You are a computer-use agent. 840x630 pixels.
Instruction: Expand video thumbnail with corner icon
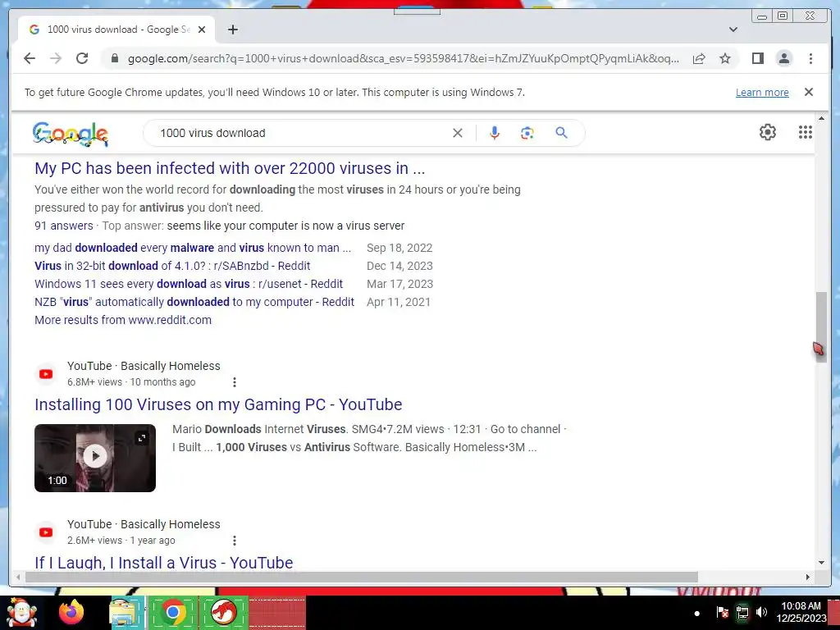click(141, 438)
